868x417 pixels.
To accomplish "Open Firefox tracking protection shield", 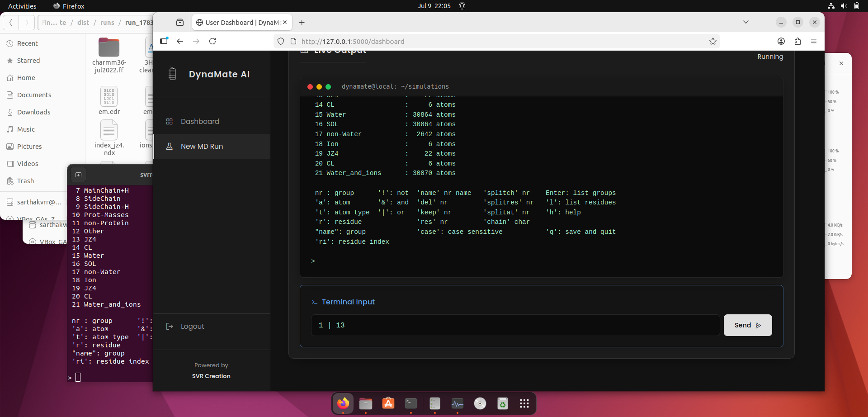I will point(281,42).
